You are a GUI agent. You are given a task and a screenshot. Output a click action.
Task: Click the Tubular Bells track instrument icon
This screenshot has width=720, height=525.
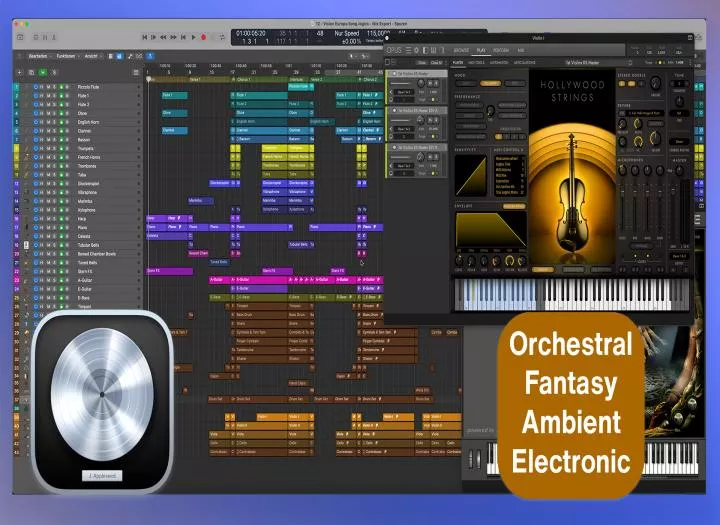(x=27, y=245)
